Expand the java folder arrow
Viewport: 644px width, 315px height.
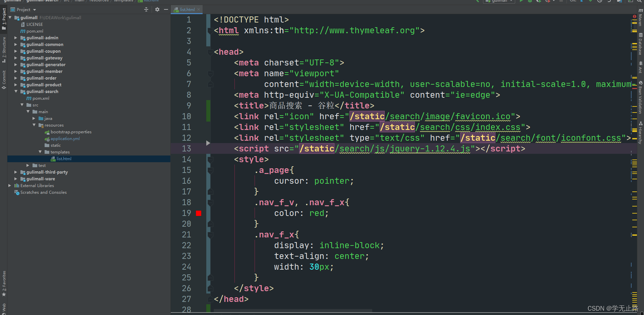click(34, 119)
